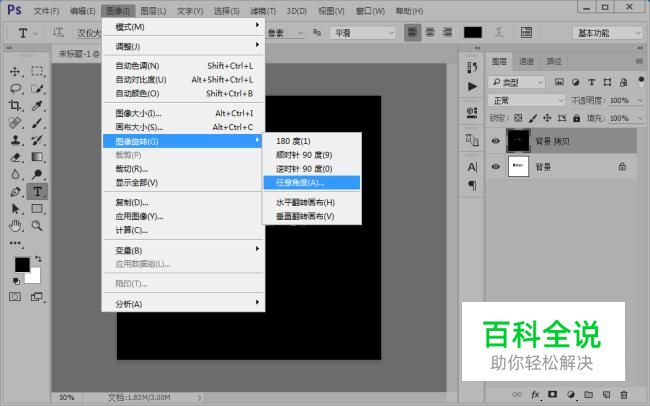Select the Rectangular Marquee tool
Screen dimensions: 650x406
[37, 71]
